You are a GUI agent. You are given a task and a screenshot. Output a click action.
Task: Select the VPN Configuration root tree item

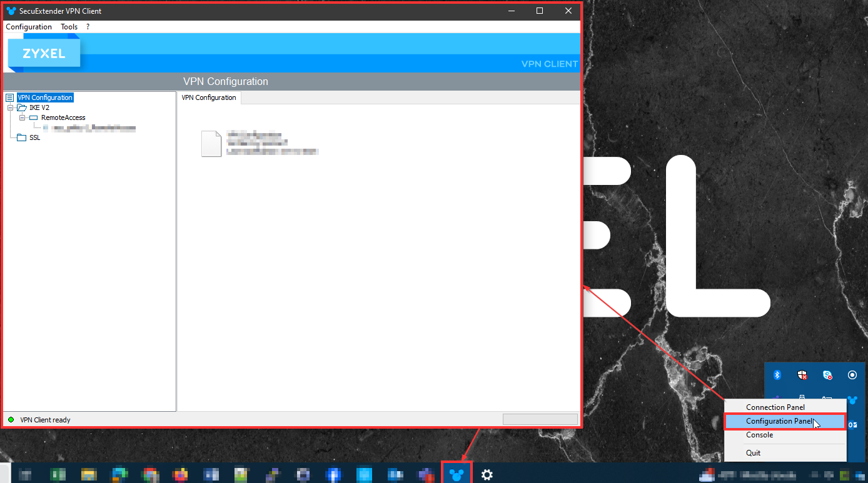pos(45,97)
